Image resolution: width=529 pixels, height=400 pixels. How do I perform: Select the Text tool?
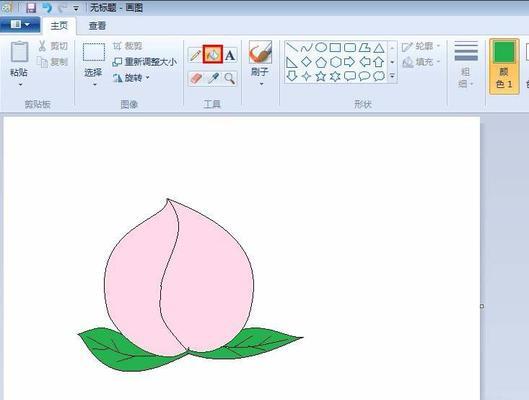(230, 55)
